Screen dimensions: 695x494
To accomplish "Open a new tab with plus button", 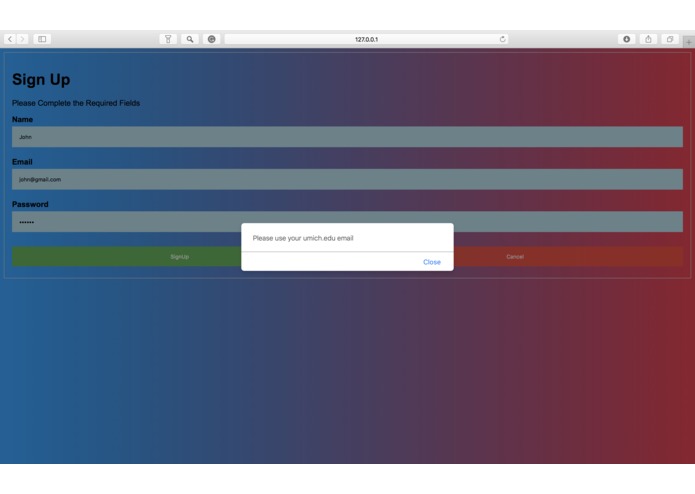I will click(x=689, y=42).
